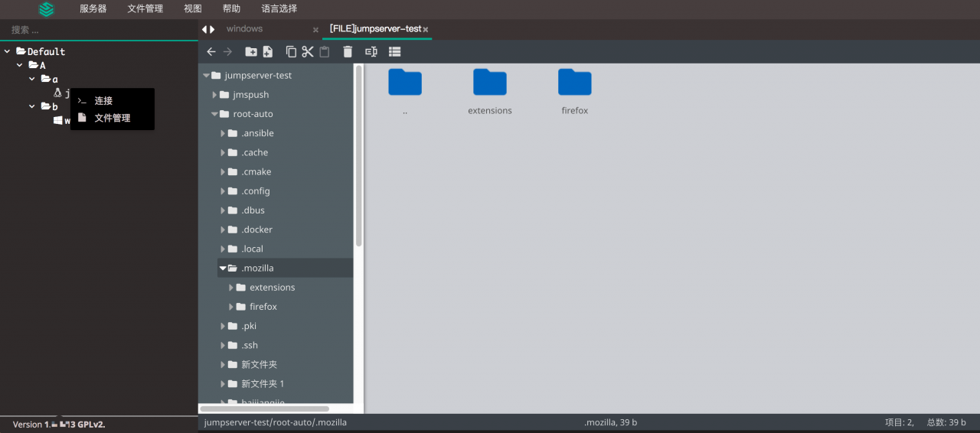The width and height of the screenshot is (980, 433).
Task: Click the '.mozilla, 39 b' status text
Action: [610, 422]
